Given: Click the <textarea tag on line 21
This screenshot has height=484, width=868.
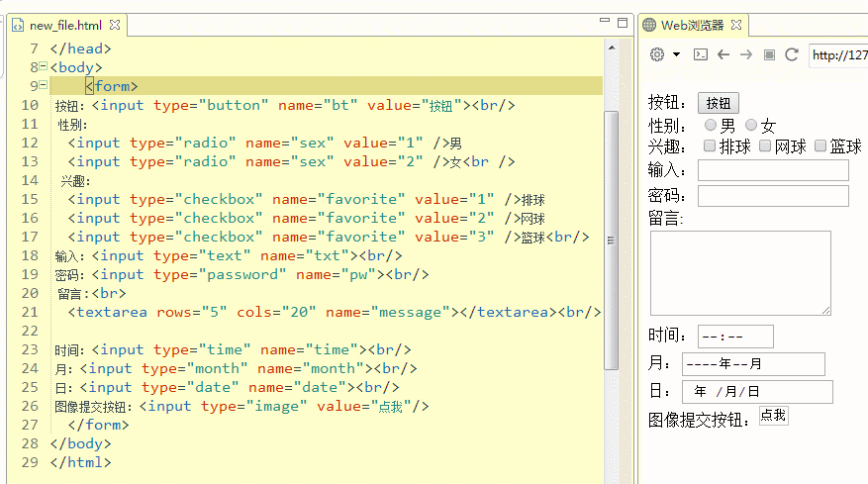Looking at the screenshot, I should click(108, 313).
